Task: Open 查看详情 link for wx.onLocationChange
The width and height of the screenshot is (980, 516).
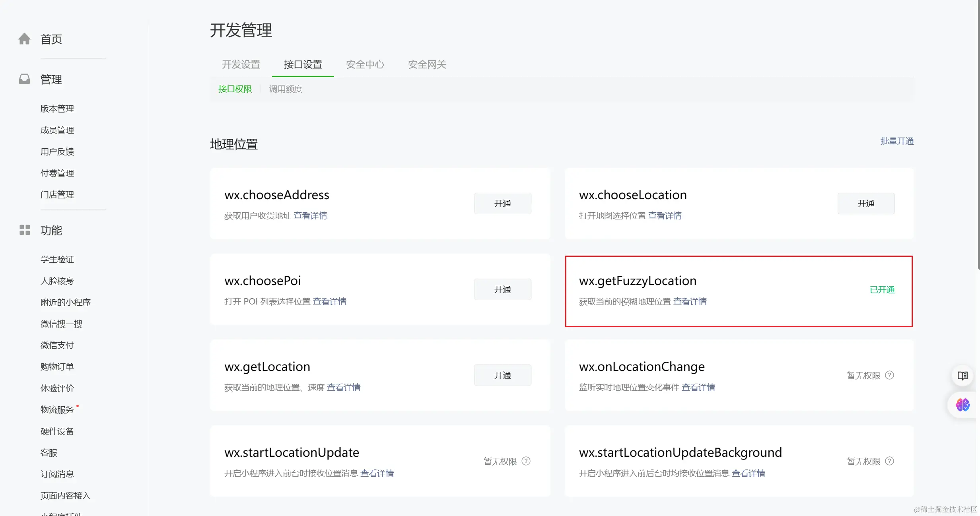Action: tap(698, 387)
